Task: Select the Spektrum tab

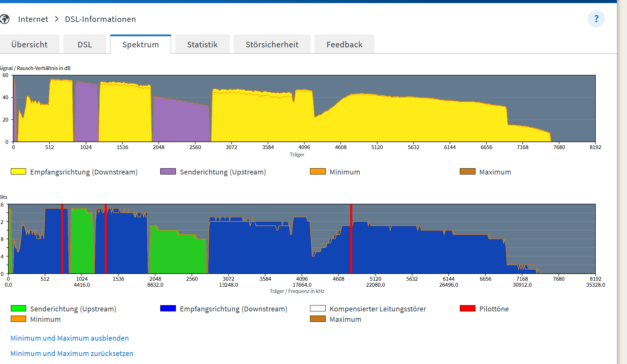Action: point(140,44)
